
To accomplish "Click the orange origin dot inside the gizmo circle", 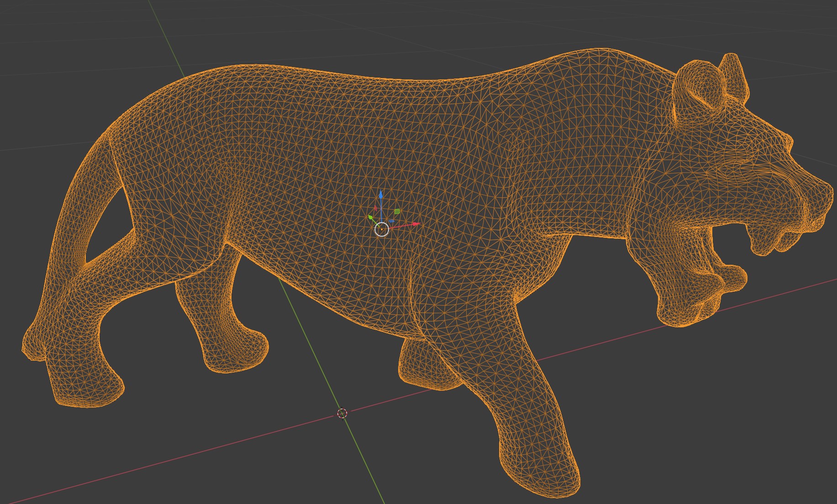I will pyautogui.click(x=382, y=229).
